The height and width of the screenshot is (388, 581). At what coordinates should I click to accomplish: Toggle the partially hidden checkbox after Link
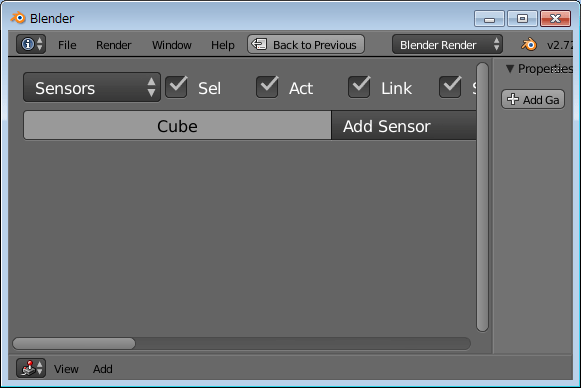[x=450, y=87]
